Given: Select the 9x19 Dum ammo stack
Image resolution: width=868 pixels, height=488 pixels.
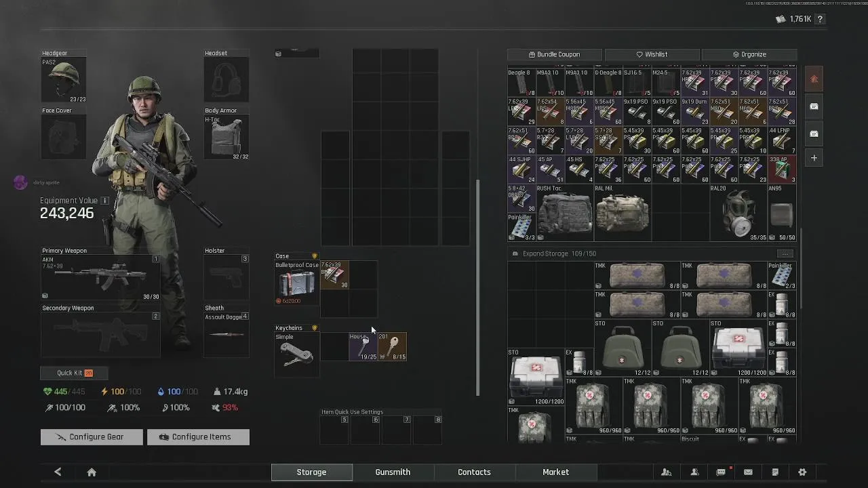Looking at the screenshot, I should pyautogui.click(x=695, y=112).
